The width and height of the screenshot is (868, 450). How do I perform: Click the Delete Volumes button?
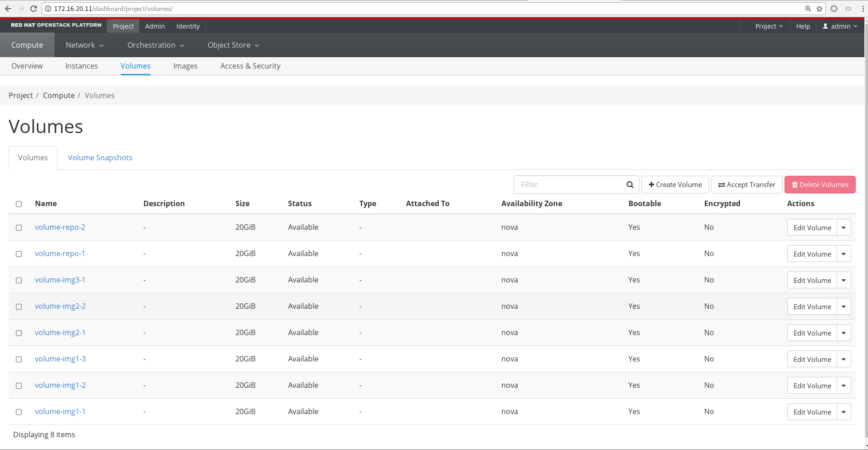(820, 185)
